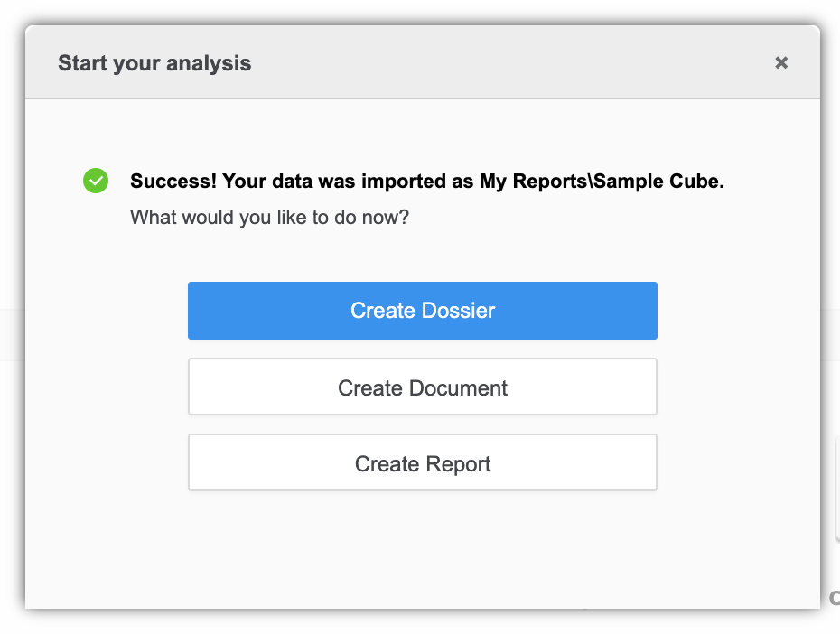The image size is (840, 634).
Task: Click the "My Reports\Sample Cube" path text
Action: coord(601,181)
